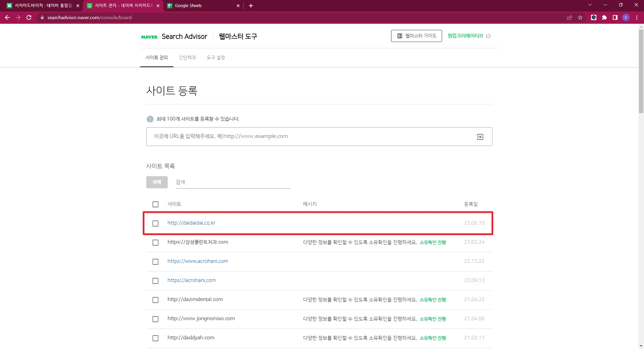Toggle the select-all sites header checkbox
Viewport: 644px width, 349px height.
tap(155, 204)
